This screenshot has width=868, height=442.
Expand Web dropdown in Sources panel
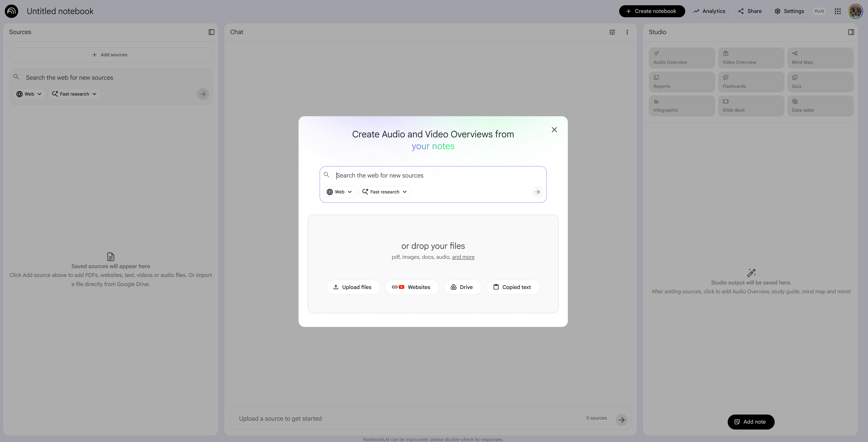29,94
